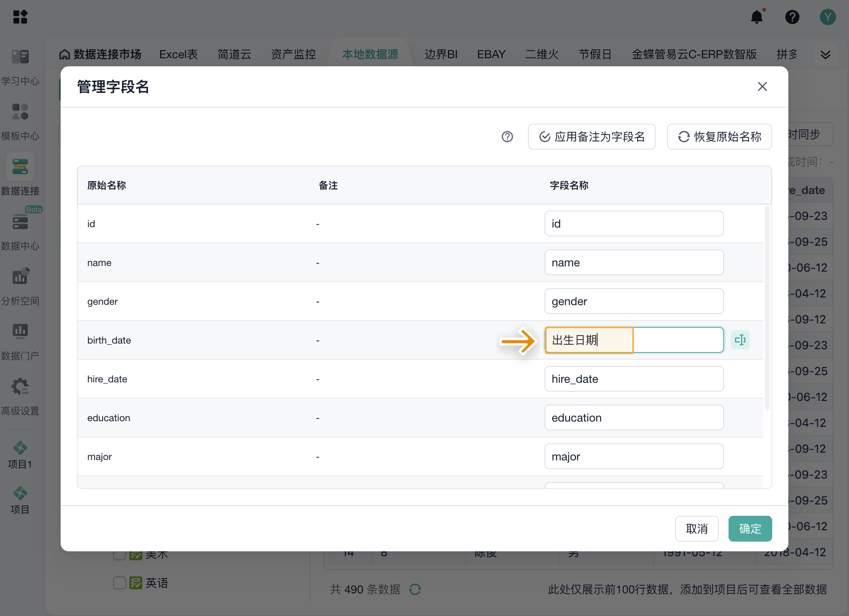
Task: Open 模板中心 in the sidebar
Action: pos(20,122)
